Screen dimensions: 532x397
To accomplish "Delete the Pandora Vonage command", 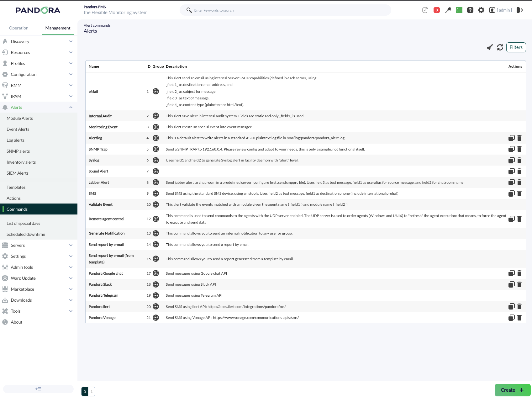I will point(519,318).
